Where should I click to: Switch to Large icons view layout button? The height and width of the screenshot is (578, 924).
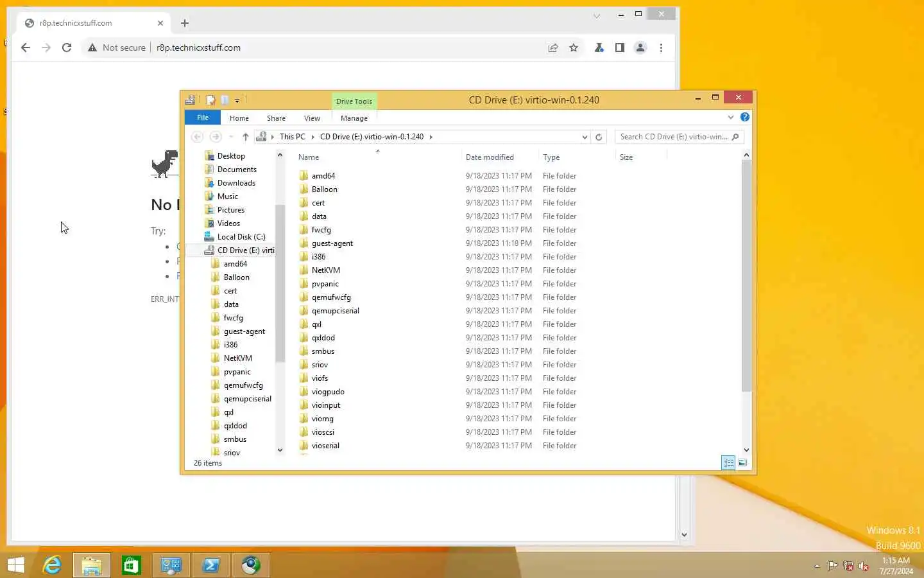pos(742,462)
